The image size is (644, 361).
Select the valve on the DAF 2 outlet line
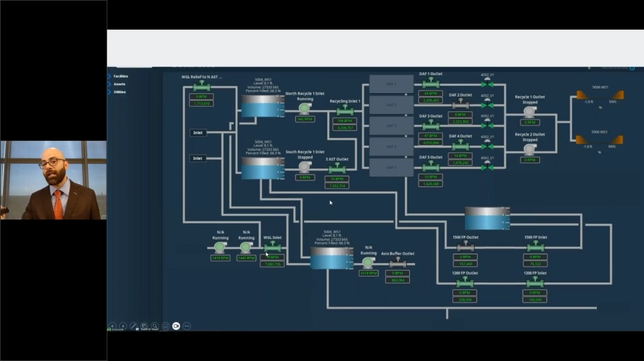[x=488, y=103]
